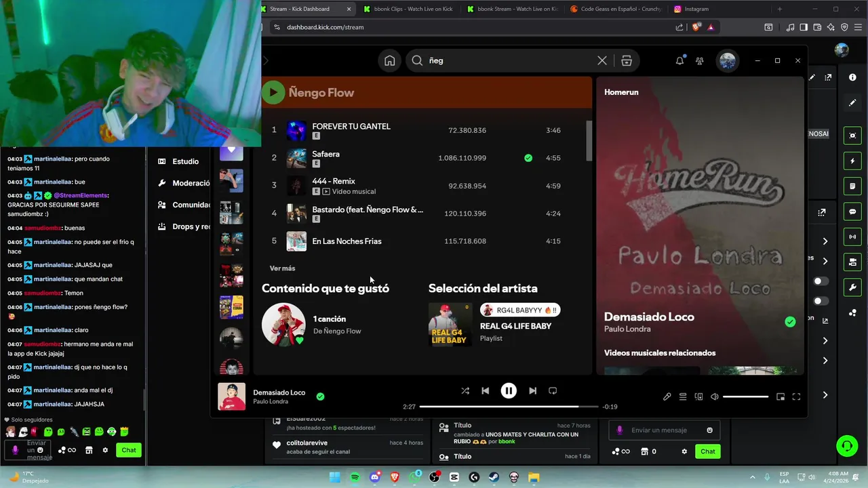Screen dimensions: 868x488
Task: Click green Chat button in left chat
Action: (x=129, y=450)
